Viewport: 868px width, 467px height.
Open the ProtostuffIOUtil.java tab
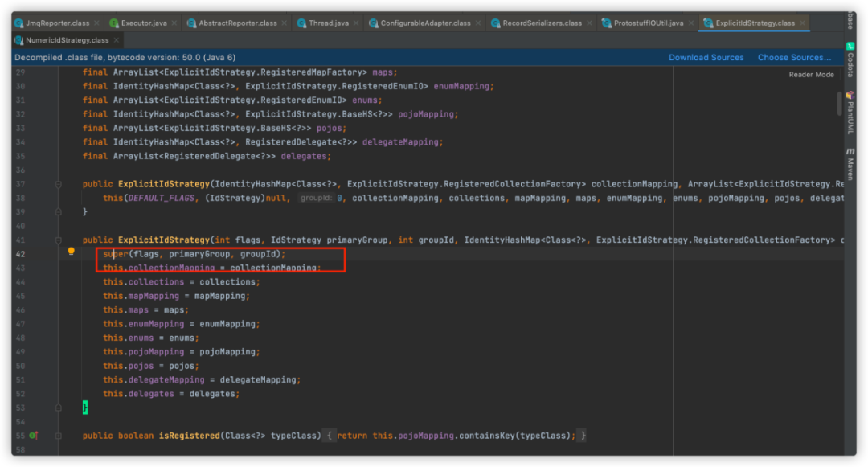pos(649,23)
